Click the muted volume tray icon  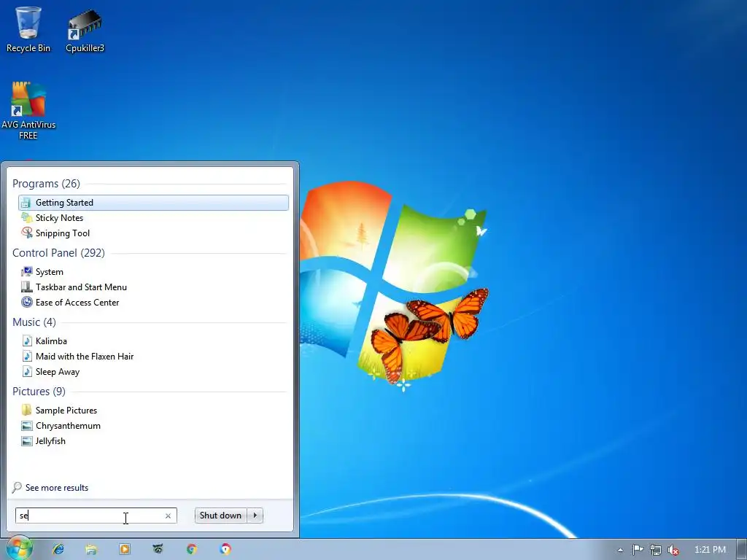click(673, 550)
